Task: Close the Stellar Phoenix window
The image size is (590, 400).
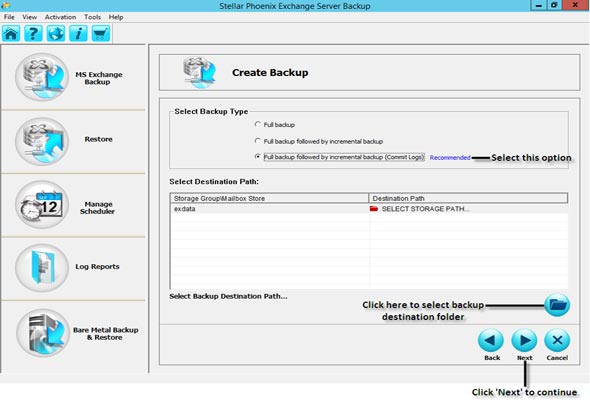Action: coord(575,5)
